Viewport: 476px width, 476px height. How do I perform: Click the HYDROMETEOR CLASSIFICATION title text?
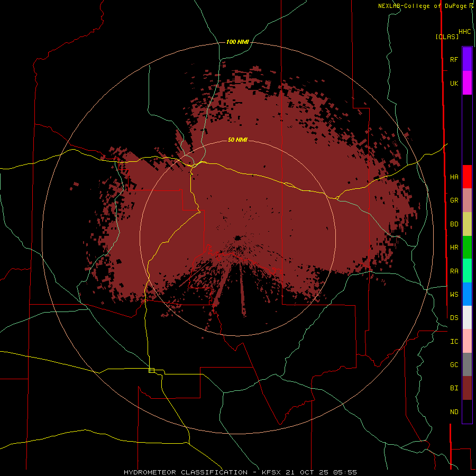(x=186, y=472)
